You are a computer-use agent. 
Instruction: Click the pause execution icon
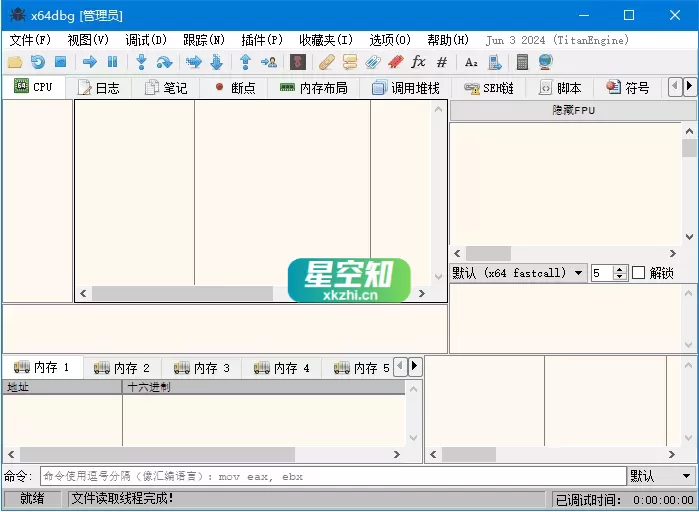112,62
